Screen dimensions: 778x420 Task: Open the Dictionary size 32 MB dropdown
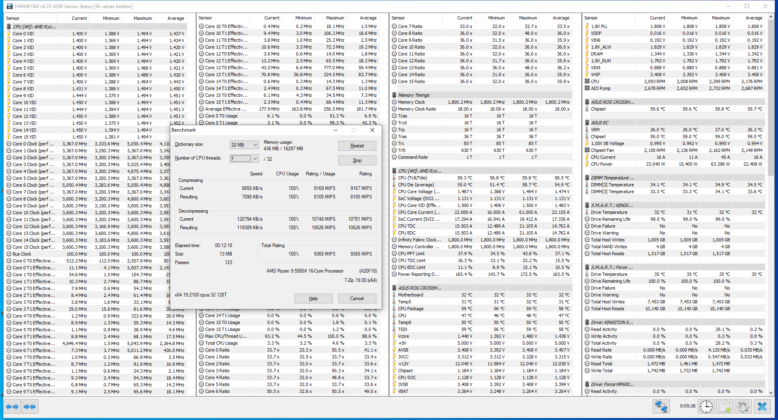[x=244, y=145]
